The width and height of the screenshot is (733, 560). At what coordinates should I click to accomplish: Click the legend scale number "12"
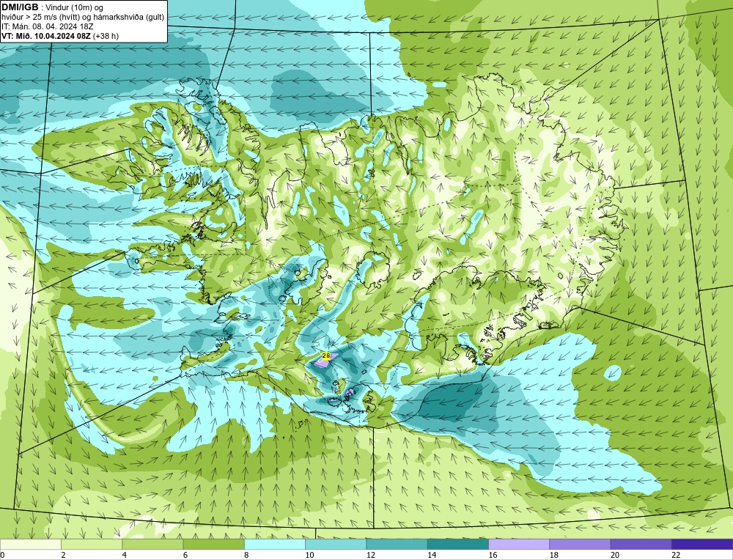(371, 555)
